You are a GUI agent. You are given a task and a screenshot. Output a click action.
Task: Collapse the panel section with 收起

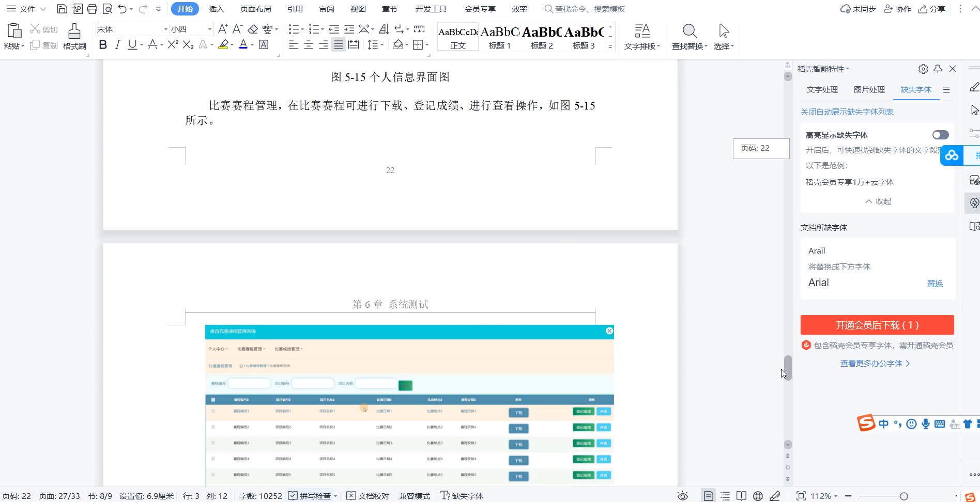click(878, 201)
